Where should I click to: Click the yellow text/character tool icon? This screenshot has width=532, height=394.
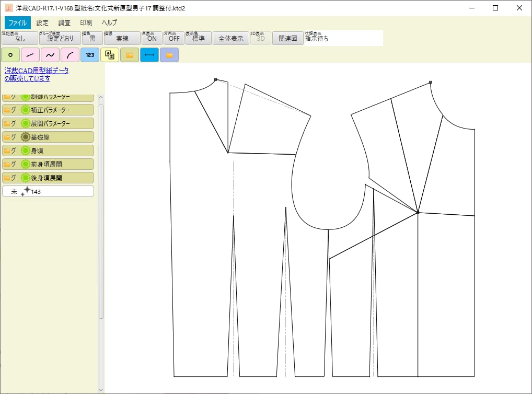[110, 55]
